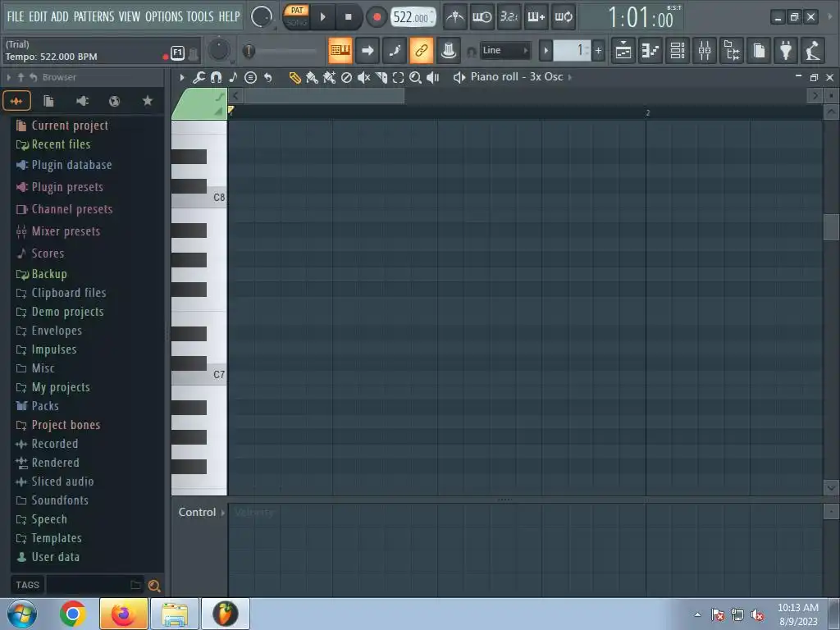Open the plugin picker plug icon
840x630 pixels.
(x=786, y=51)
